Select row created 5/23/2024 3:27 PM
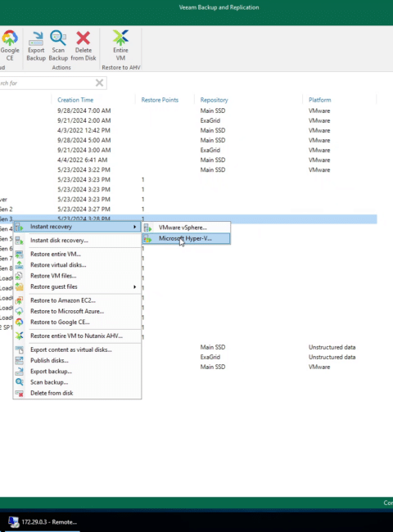Image resolution: width=393 pixels, height=532 pixels. [188, 209]
